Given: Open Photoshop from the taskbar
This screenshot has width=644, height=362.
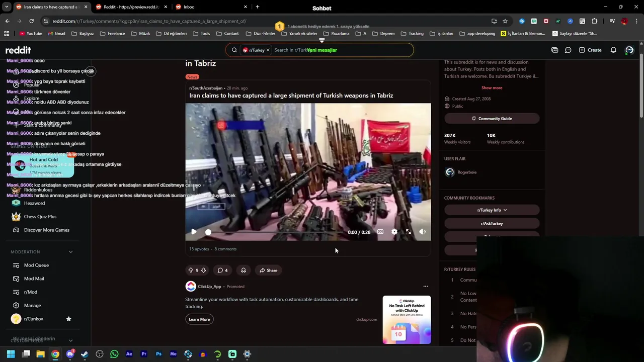Looking at the screenshot, I should (x=158, y=354).
